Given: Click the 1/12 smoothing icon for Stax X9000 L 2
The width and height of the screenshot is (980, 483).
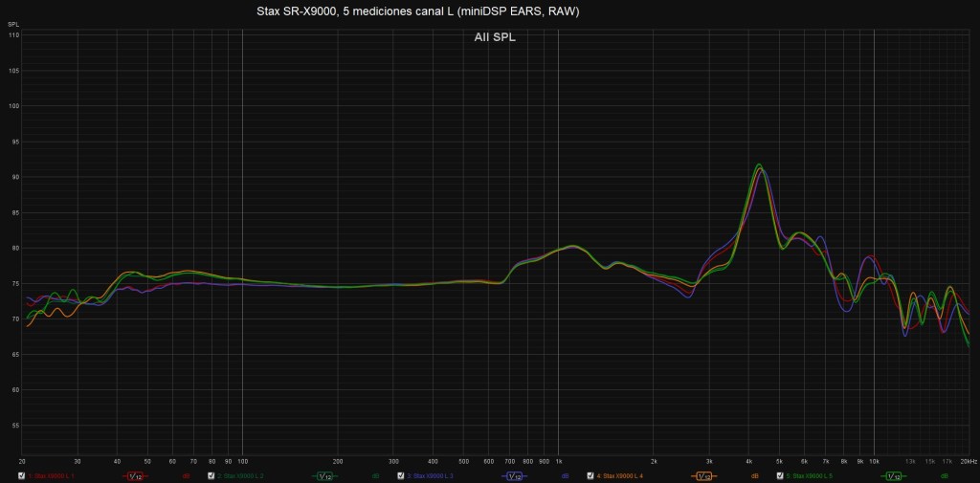Looking at the screenshot, I should 323,475.
